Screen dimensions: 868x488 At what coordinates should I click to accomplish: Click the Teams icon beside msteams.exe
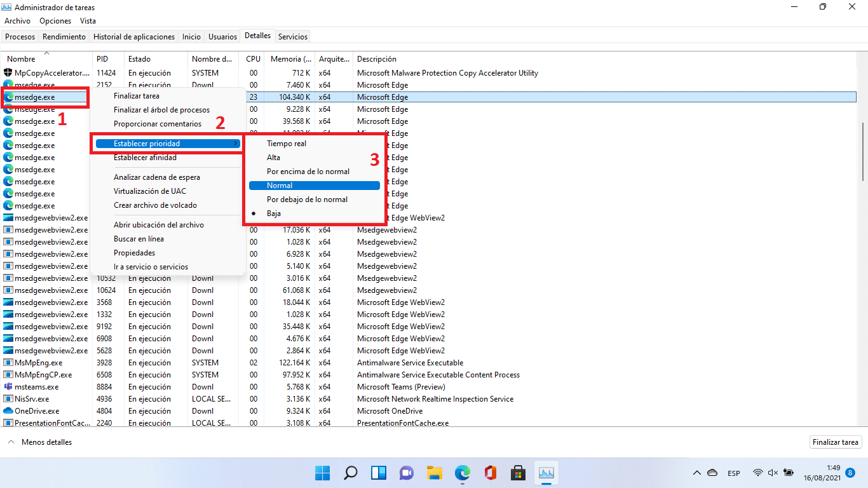[x=8, y=387]
